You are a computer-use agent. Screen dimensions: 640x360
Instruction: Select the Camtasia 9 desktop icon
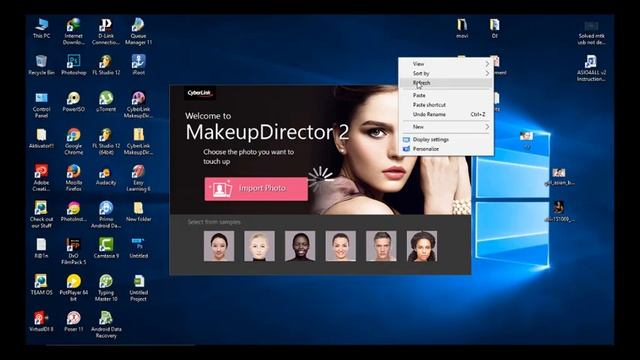coord(106,249)
